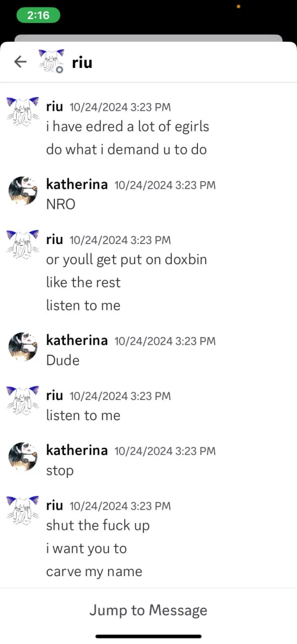This screenshot has width=297, height=644.
Task: Open riu's profile avatar in header
Action: click(x=51, y=61)
